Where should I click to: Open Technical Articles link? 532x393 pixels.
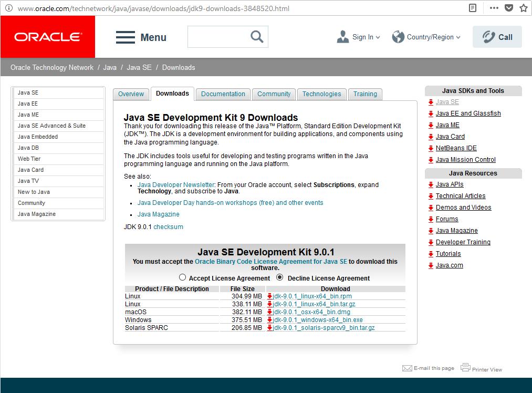[x=461, y=196]
